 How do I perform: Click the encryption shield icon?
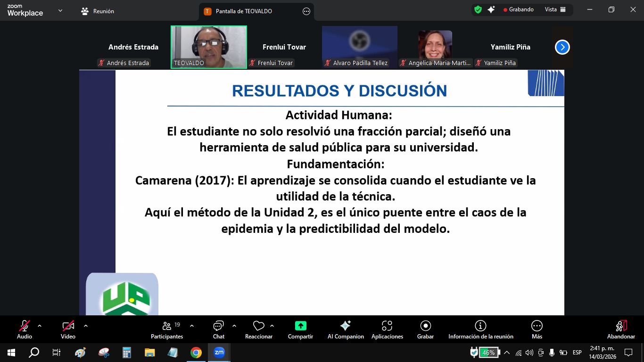coord(478,9)
